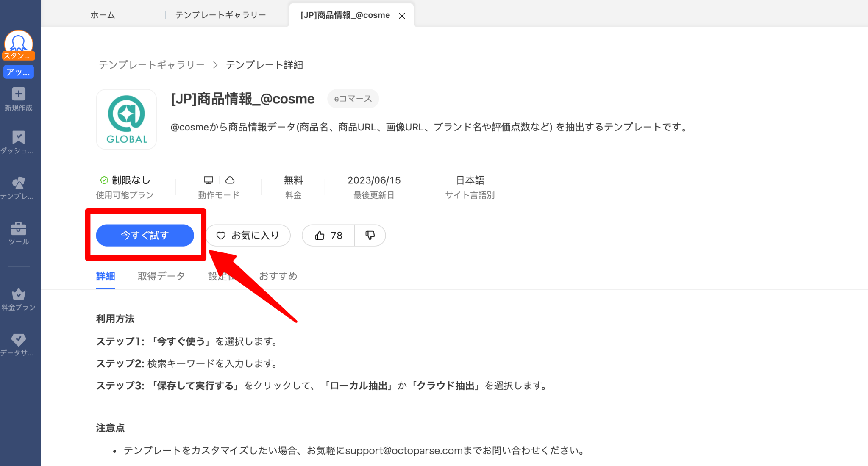Click the 使用可能プラン label
The width and height of the screenshot is (868, 466).
(x=125, y=195)
